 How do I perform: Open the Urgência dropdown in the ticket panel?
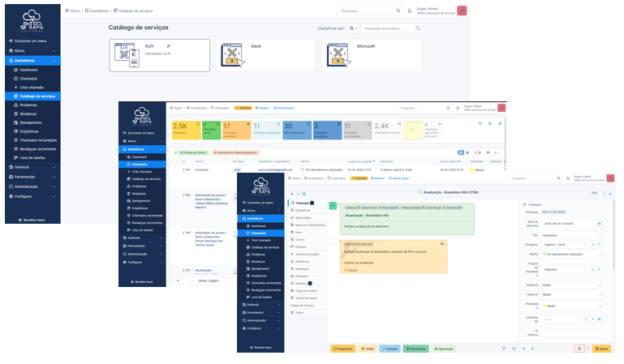pos(572,285)
